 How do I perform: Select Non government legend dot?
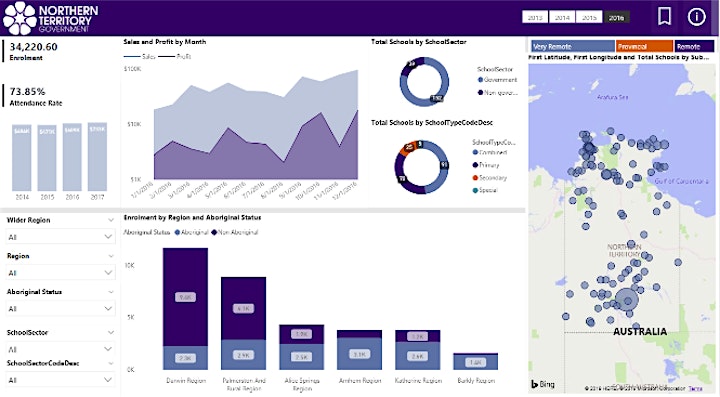[x=480, y=93]
